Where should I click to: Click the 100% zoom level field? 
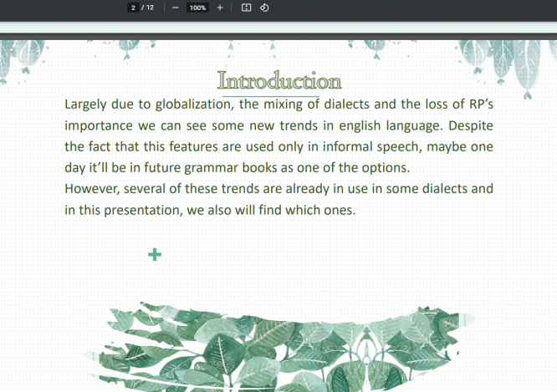coord(197,8)
